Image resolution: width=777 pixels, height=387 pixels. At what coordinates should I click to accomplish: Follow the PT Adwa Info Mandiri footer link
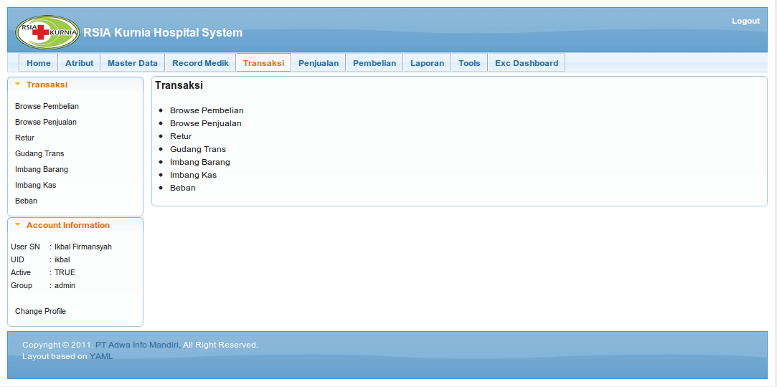click(x=137, y=345)
